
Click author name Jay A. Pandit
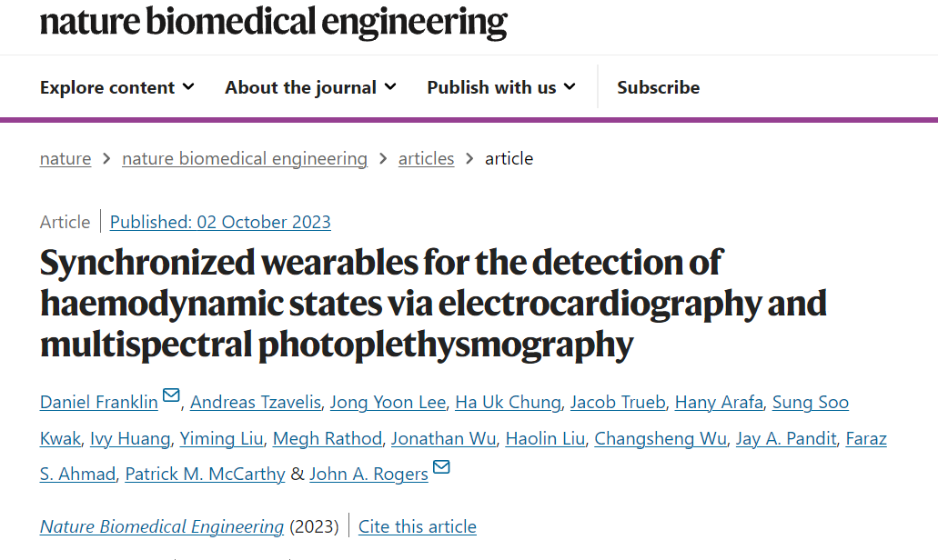point(786,439)
